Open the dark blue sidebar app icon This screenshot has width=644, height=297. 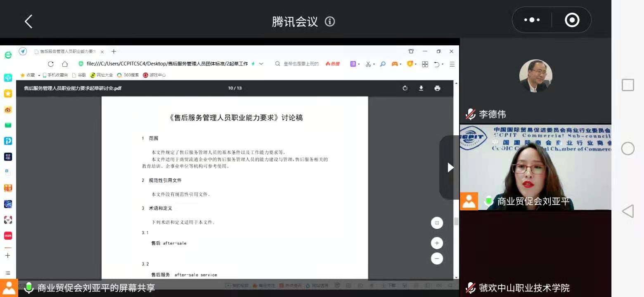point(8,157)
